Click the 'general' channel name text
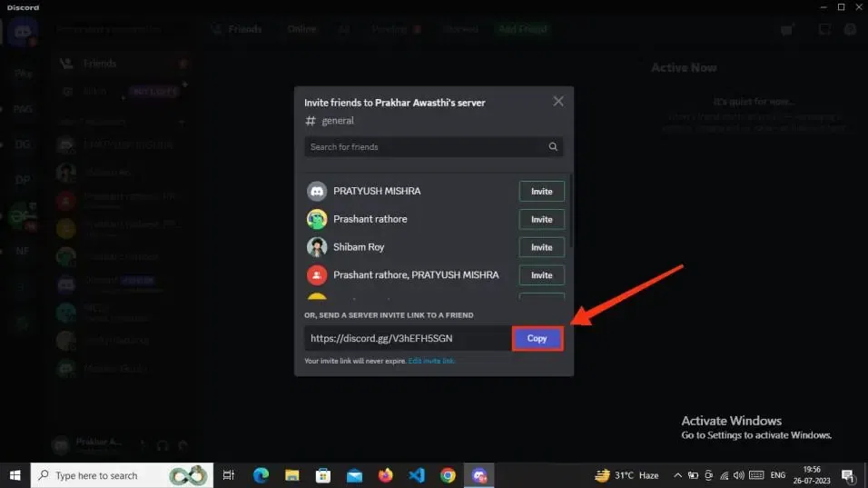 (338, 121)
